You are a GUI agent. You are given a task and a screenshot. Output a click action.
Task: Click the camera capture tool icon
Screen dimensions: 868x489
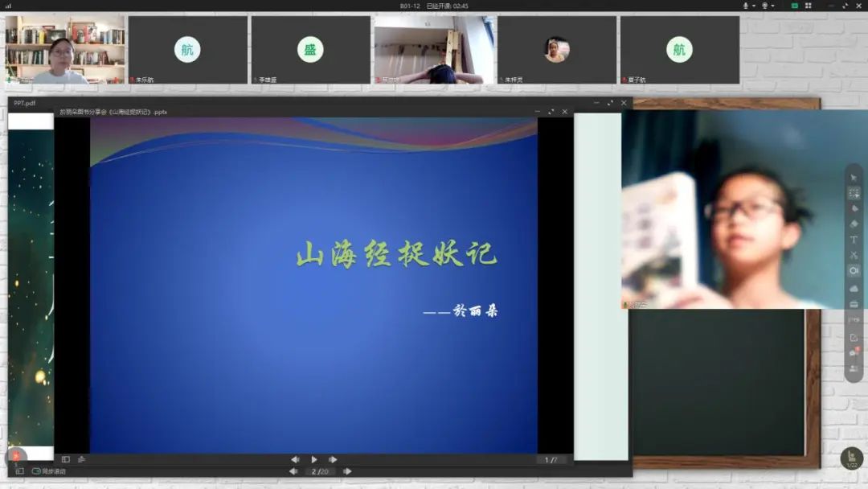tap(854, 271)
